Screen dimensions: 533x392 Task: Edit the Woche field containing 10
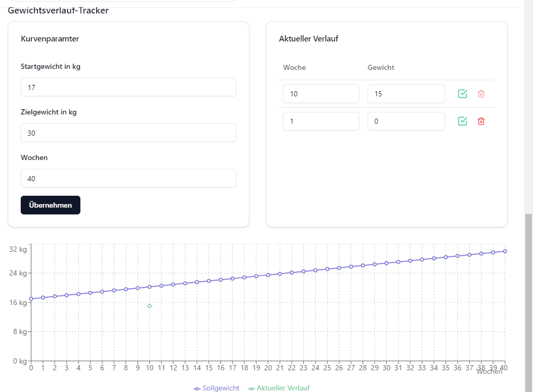[321, 94]
